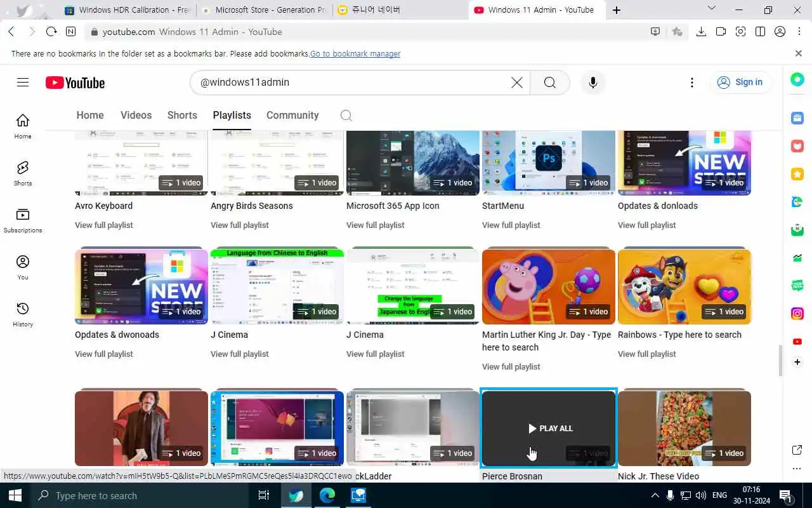Open YouTube settings three-dot menu

click(x=691, y=83)
